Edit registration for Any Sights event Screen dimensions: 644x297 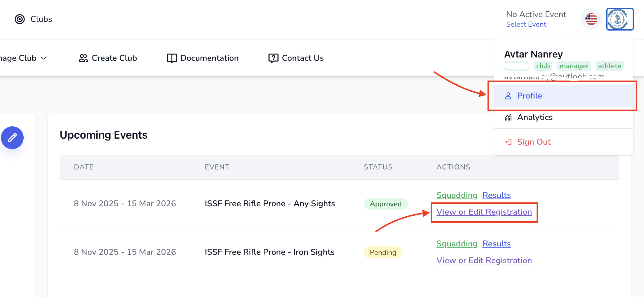pos(484,212)
